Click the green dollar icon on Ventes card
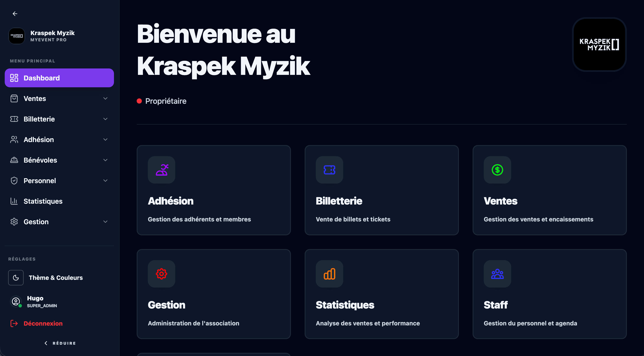 click(x=497, y=170)
